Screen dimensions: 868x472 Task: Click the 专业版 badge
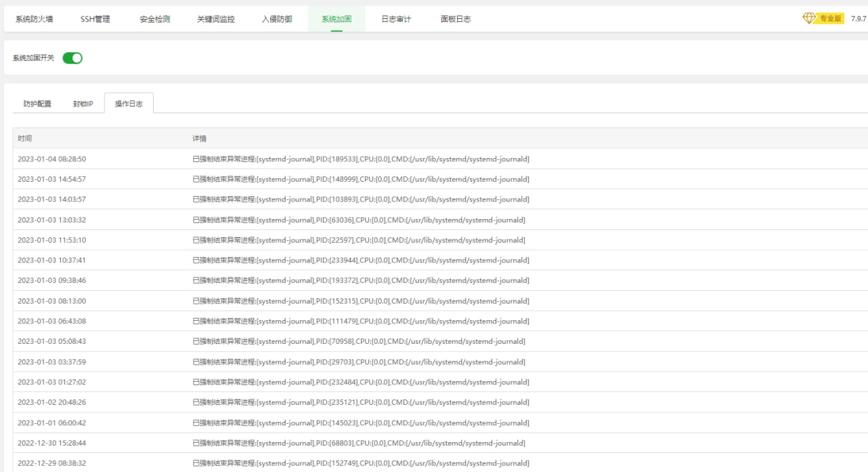click(831, 19)
